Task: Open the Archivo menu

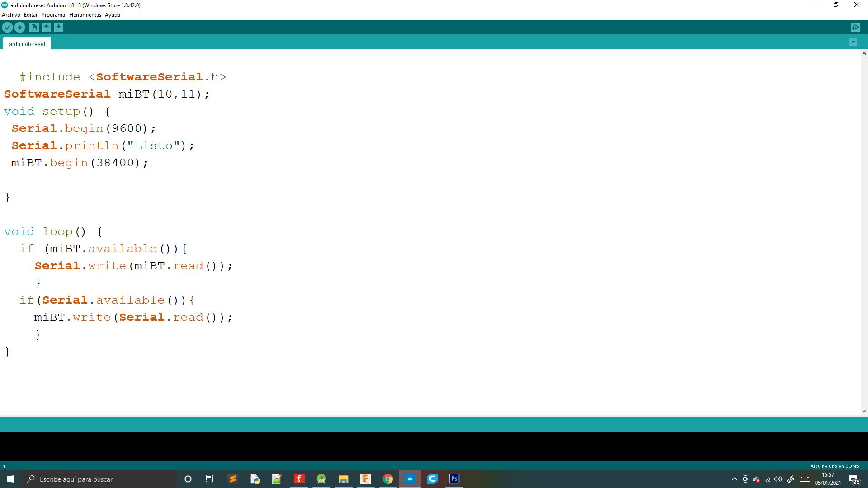Action: 10,15
